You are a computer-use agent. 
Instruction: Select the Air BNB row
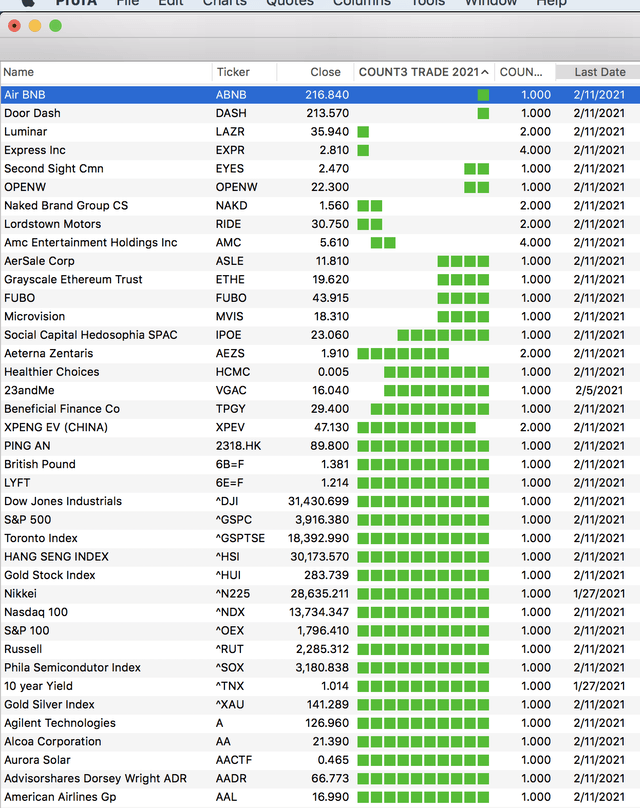click(320, 95)
